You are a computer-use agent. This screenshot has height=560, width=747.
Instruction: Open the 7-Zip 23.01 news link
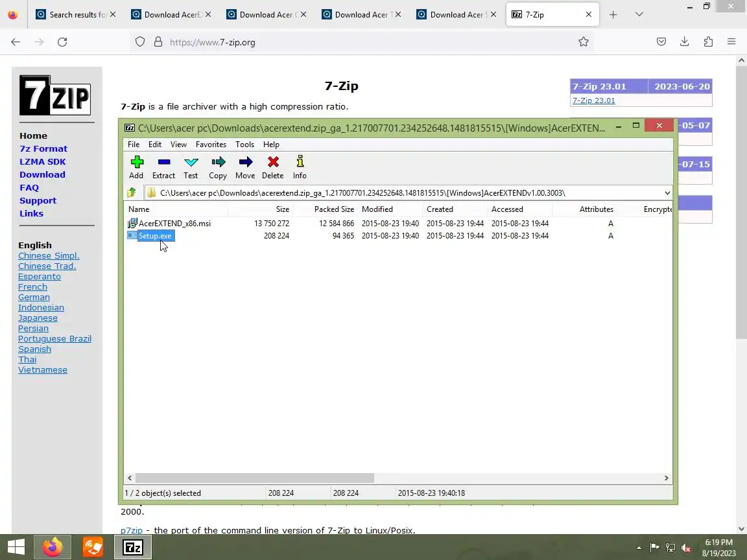coord(593,100)
